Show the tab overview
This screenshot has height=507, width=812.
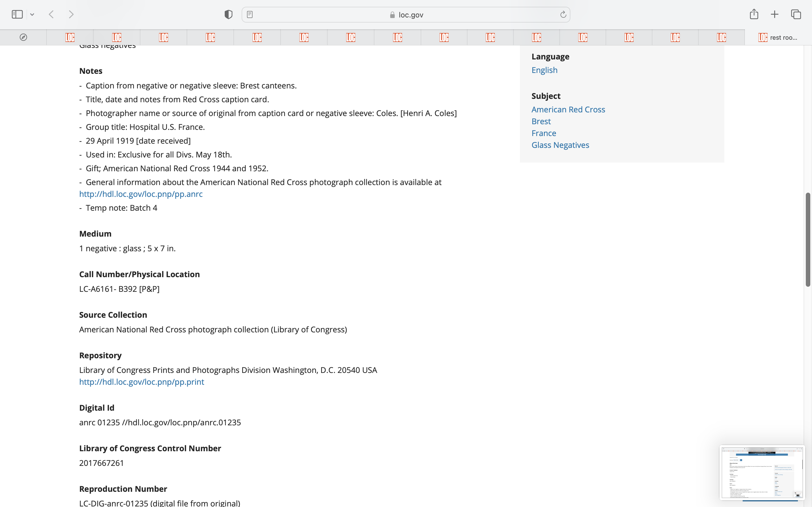tap(796, 14)
